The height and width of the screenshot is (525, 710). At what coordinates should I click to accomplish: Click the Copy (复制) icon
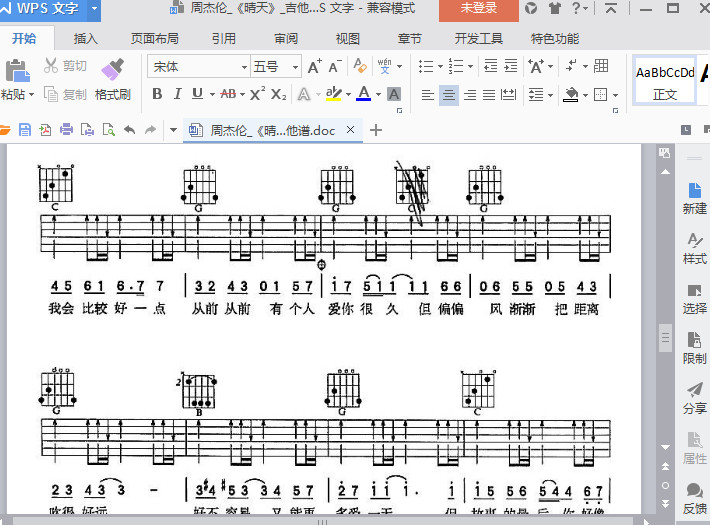51,94
